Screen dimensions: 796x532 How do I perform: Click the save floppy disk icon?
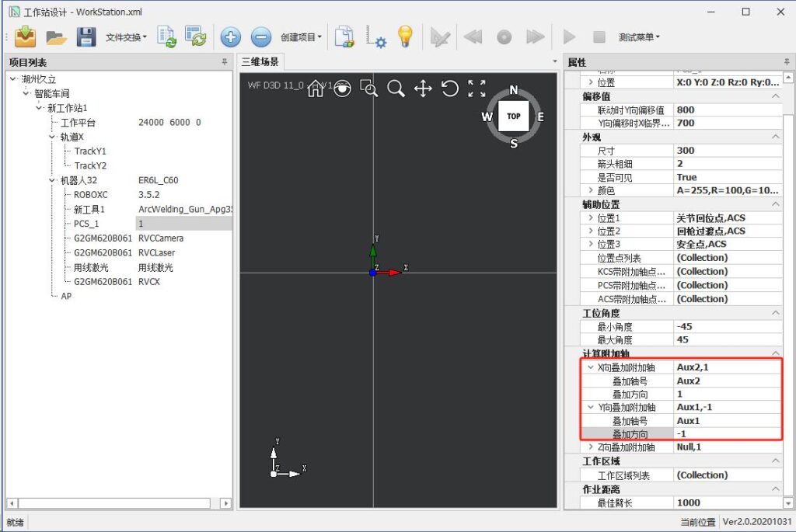[x=86, y=37]
